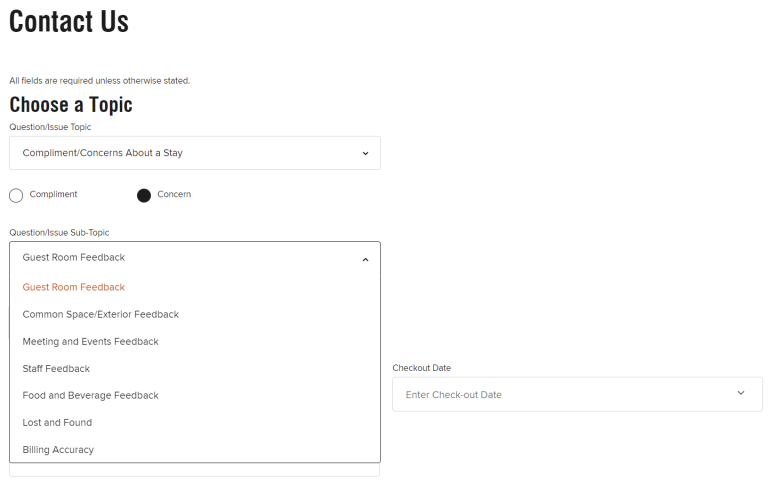Choose Staff Feedback from the list
This screenshot has width=770, height=485.
pos(56,368)
